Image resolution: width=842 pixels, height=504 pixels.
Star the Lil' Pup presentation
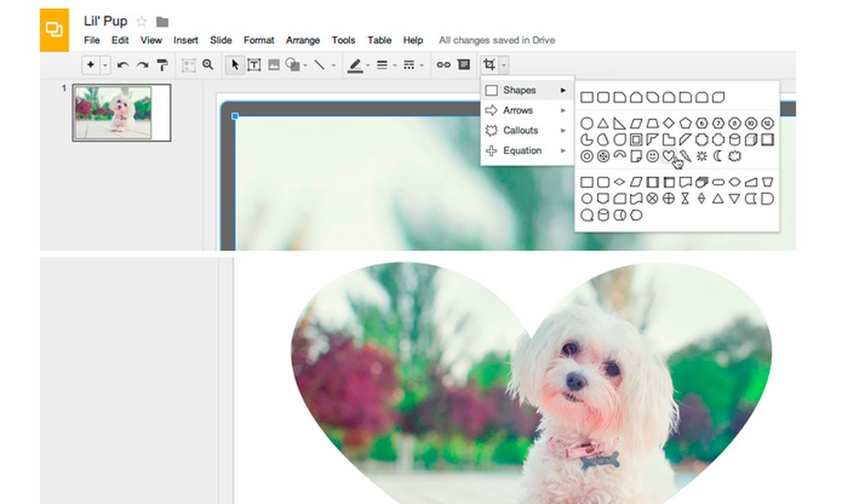point(141,21)
